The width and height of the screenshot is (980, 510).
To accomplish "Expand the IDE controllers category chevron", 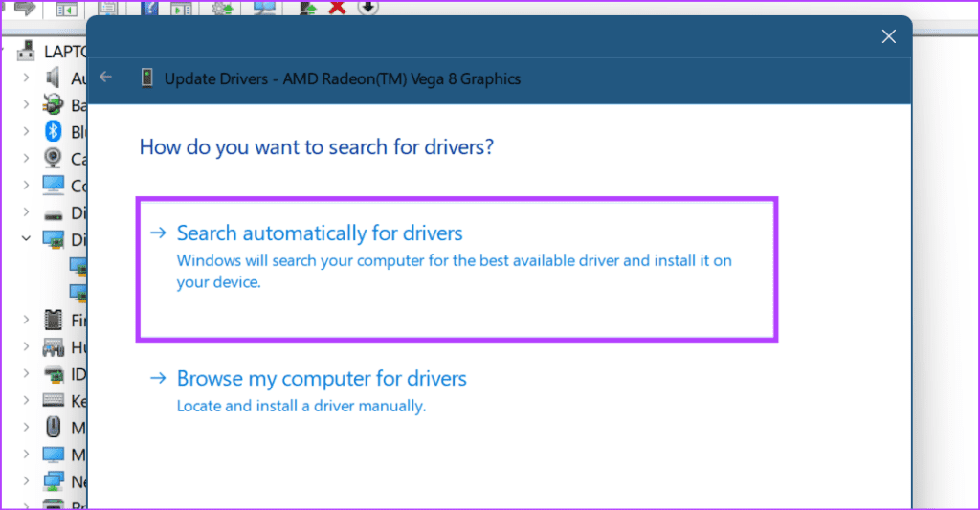I will [26, 373].
